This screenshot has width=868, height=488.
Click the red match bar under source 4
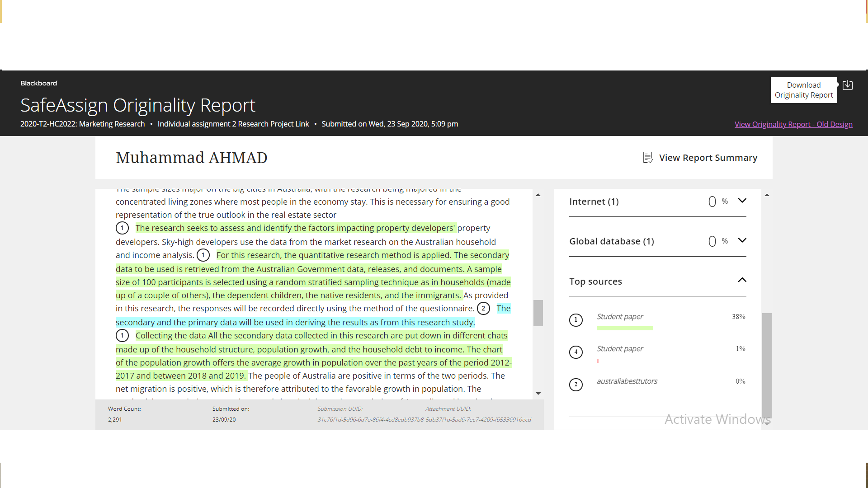pyautogui.click(x=598, y=361)
